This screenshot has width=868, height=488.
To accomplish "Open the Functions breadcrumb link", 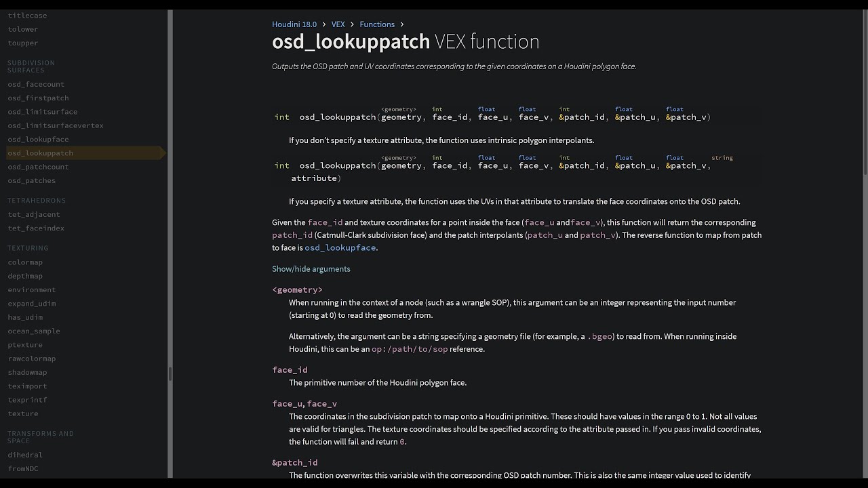I will (x=377, y=24).
